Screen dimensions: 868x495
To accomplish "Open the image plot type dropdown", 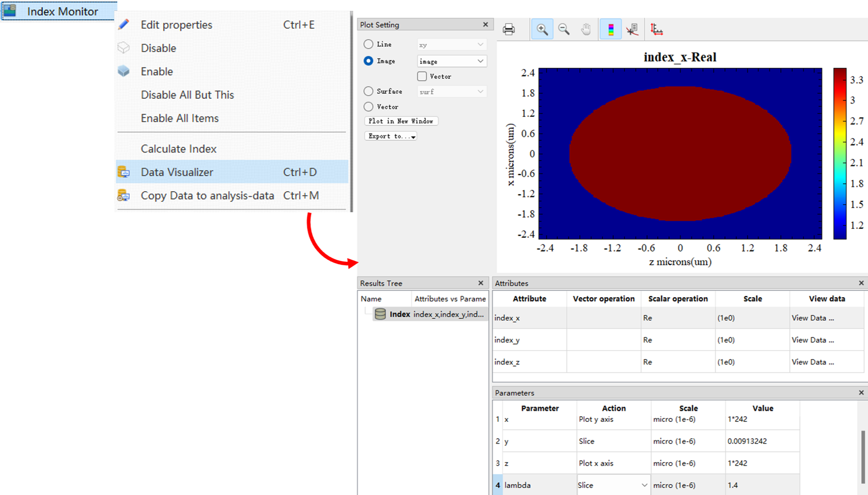I will [452, 61].
